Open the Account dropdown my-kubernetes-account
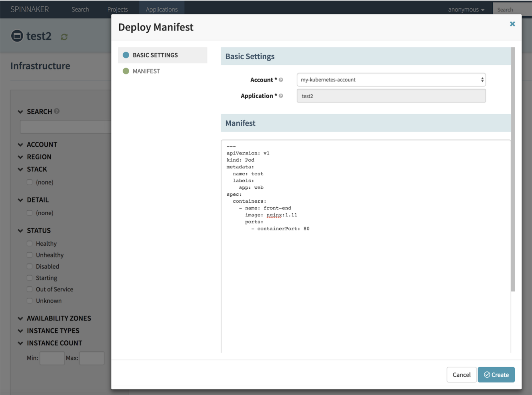 [391, 80]
